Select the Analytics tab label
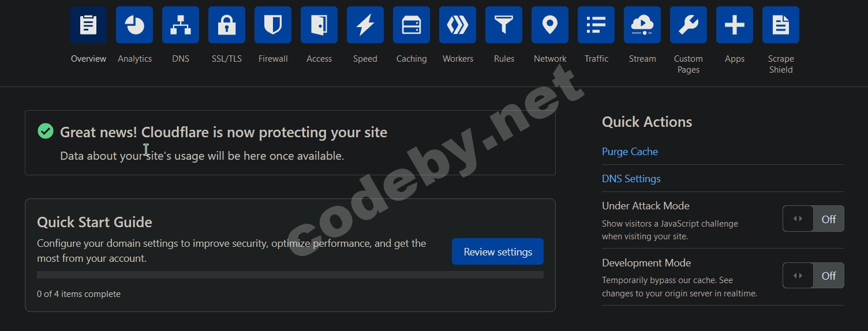Viewport: 868px width, 331px height. [134, 59]
